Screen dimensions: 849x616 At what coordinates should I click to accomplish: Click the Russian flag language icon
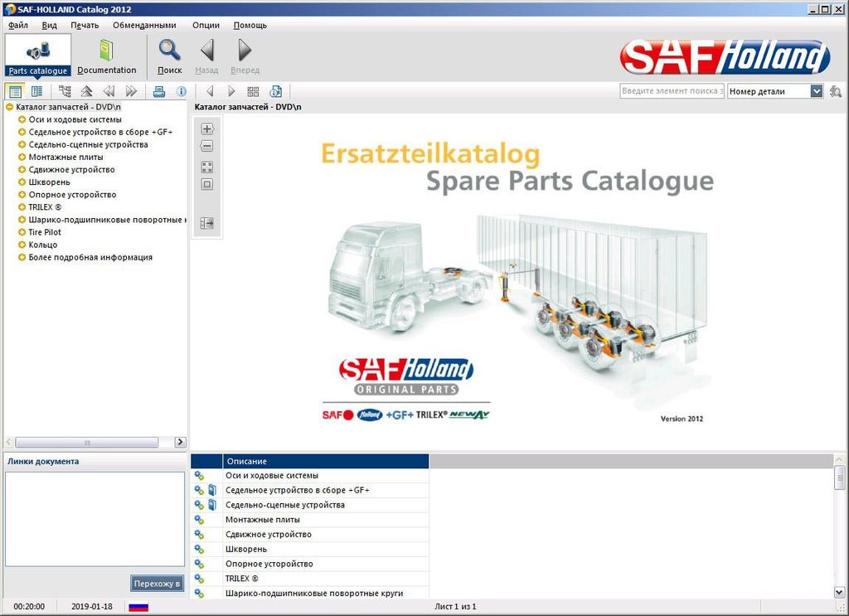pos(138,606)
